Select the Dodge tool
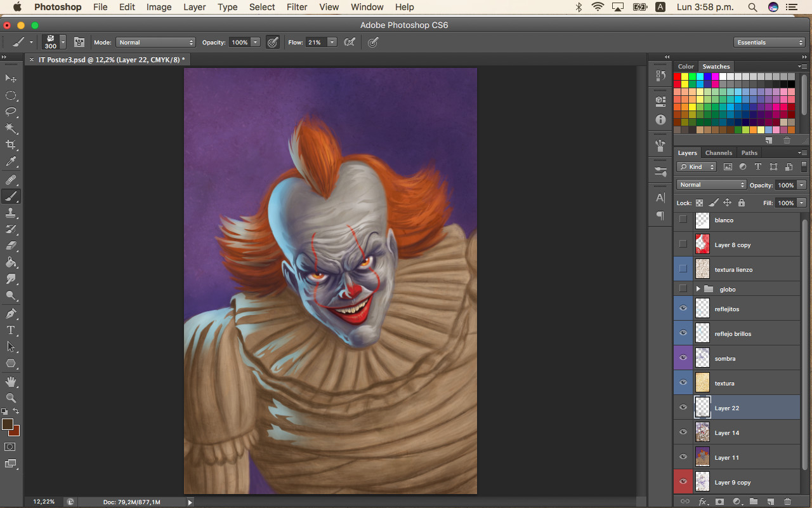Screen dimensions: 812x508 tap(11, 295)
